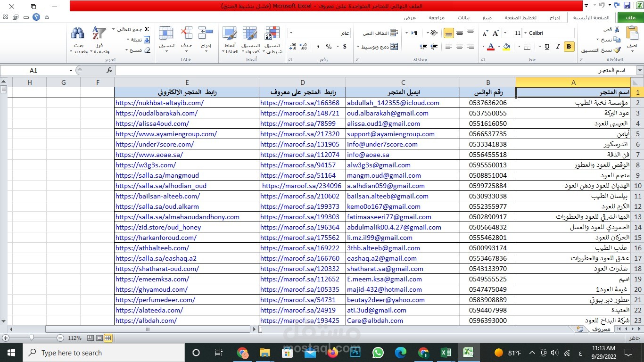Open the Merge and Center dropdown arrow
The width and height of the screenshot is (644, 362).
click(359, 47)
